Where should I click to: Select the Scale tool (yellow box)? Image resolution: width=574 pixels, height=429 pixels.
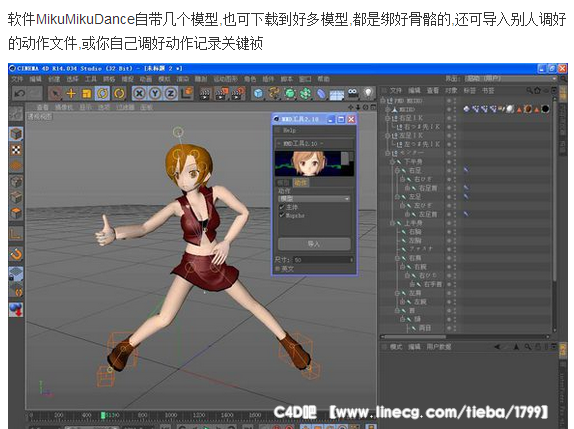pos(87,94)
